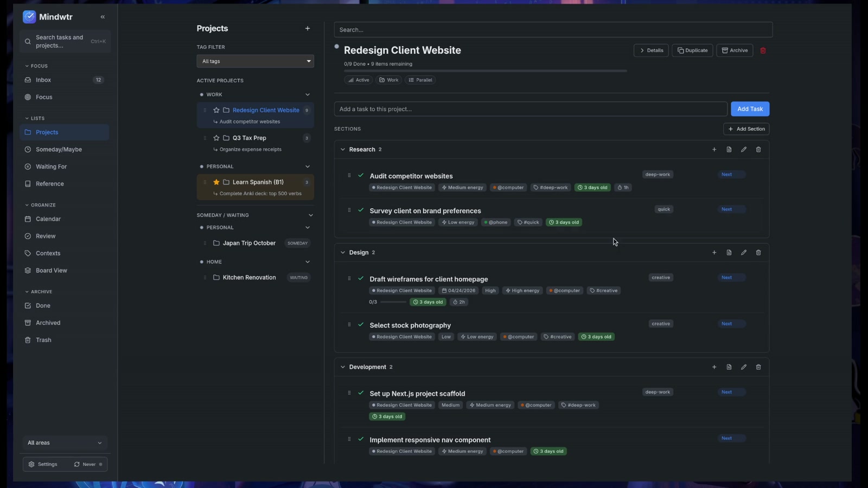Viewport: 868px width, 488px height.
Task: Click the Add Task button
Action: (x=750, y=109)
